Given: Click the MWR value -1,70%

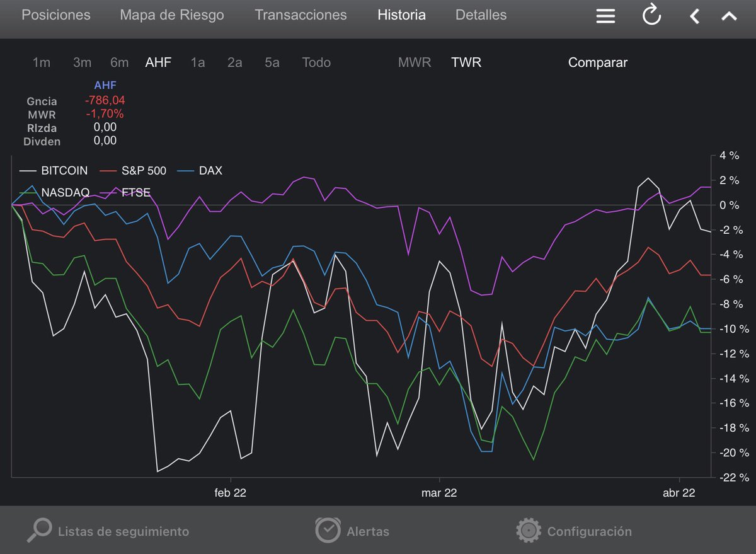Looking at the screenshot, I should pos(104,114).
